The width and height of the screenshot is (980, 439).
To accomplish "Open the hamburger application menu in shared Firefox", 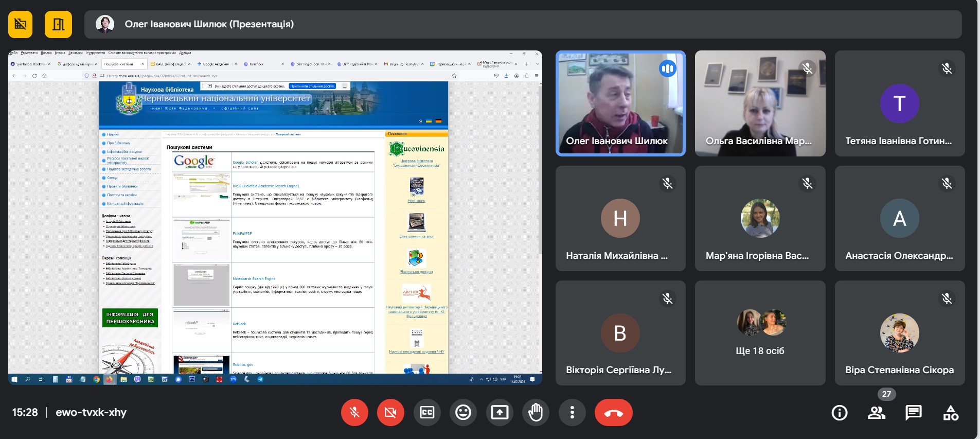I will pyautogui.click(x=537, y=76).
